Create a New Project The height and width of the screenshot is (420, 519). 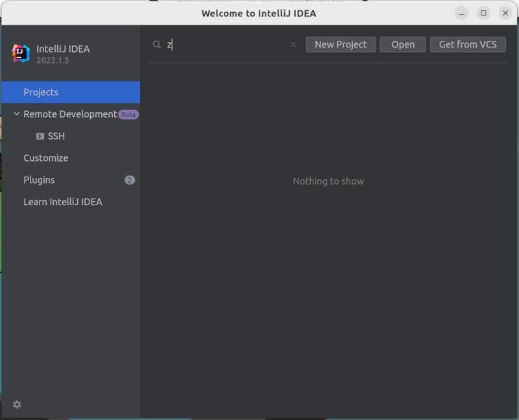click(341, 44)
